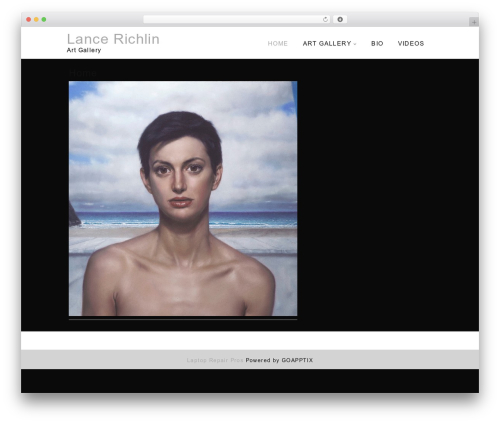Click the browser reload icon
Image resolution: width=500 pixels, height=423 pixels.
coord(325,19)
